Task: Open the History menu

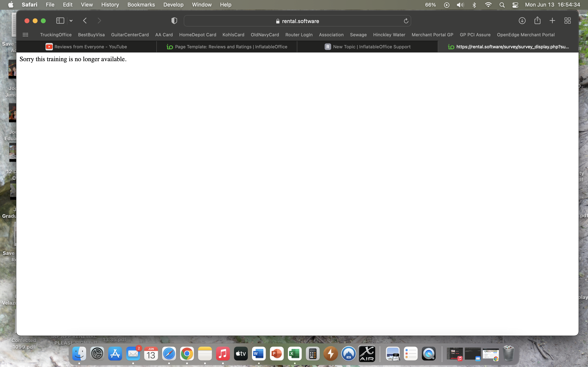Action: tap(110, 5)
